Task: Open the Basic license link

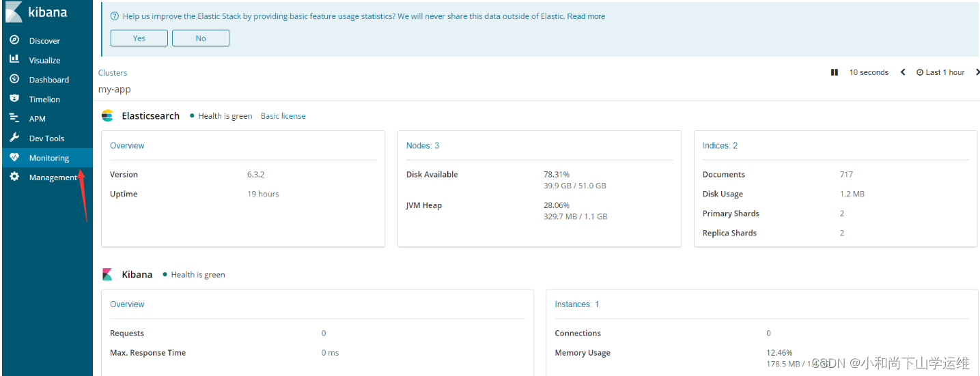Action: point(283,116)
